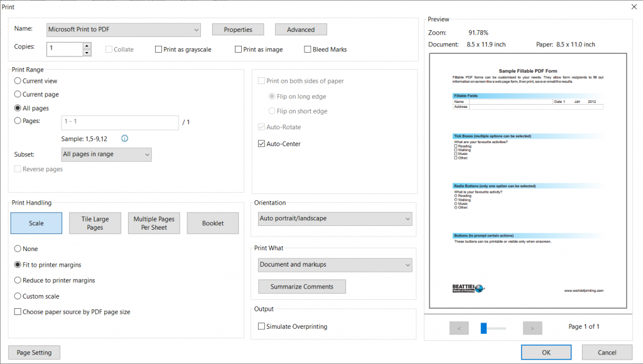Decrease copies with the down arrow
The width and height of the screenshot is (643, 364).
tap(87, 53)
